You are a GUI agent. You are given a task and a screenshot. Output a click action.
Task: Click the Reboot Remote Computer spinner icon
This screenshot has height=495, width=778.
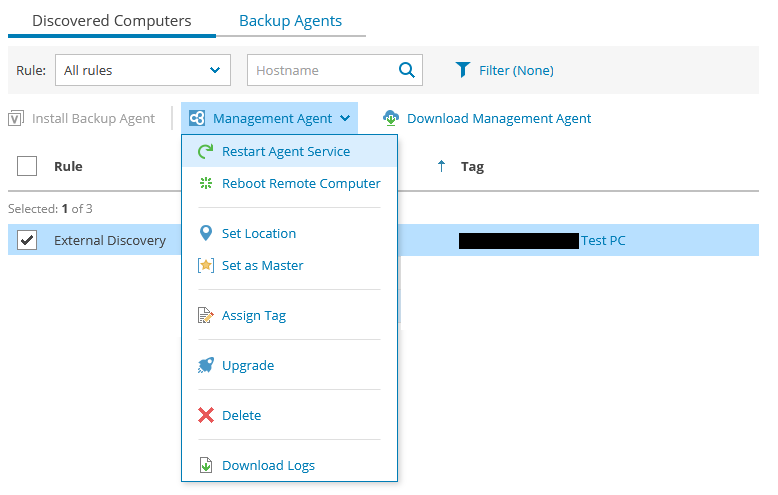pyautogui.click(x=205, y=183)
